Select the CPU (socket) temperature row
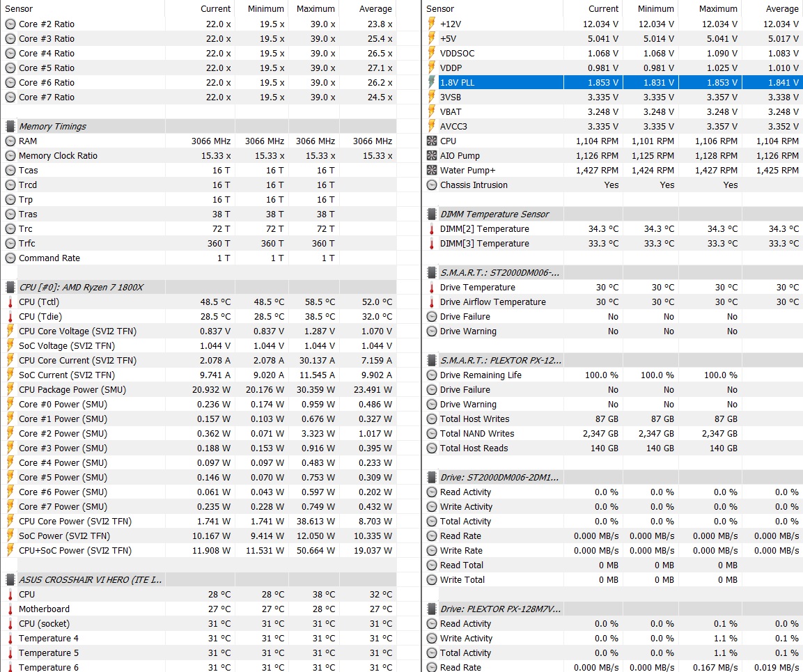The width and height of the screenshot is (803, 672). point(198,624)
